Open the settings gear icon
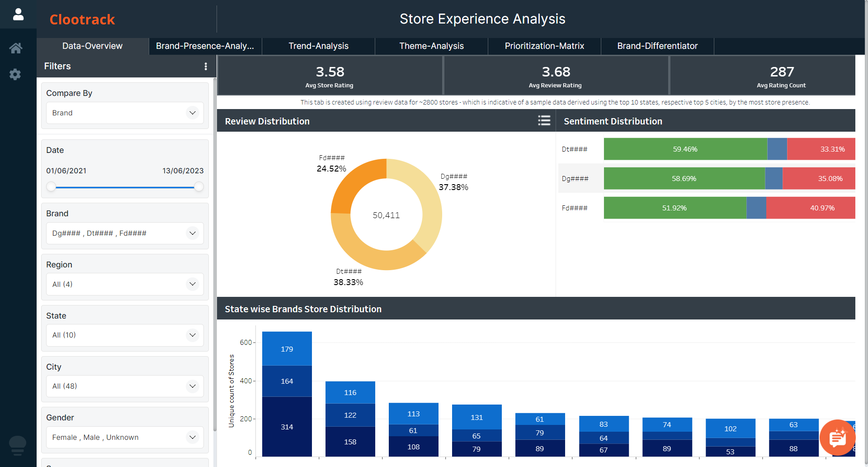This screenshot has height=467, width=868. click(x=15, y=74)
